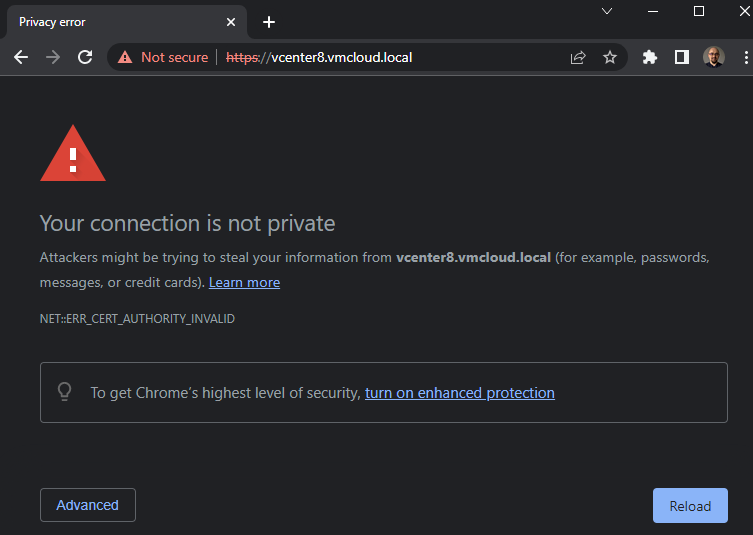Viewport: 753px width, 535px height.
Task: Click the lightbulb icon in the tip box
Action: pos(65,392)
